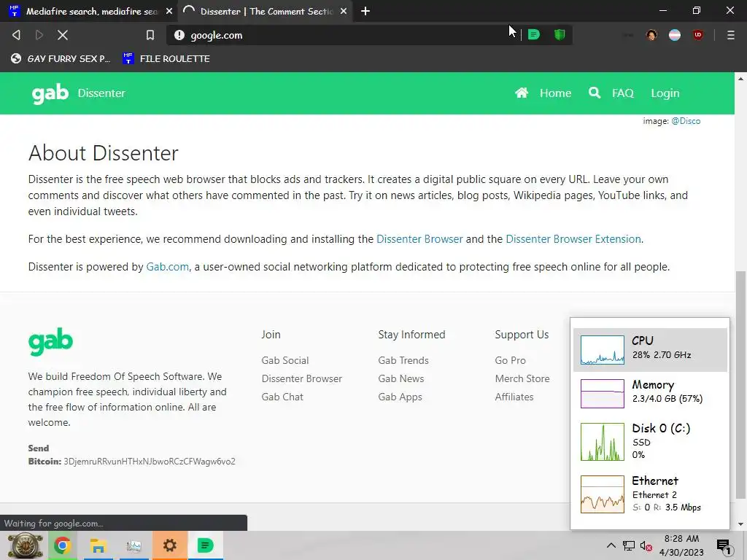Viewport: 747px width, 560px height.
Task: Open site info icon beside google.com
Action: click(x=179, y=35)
